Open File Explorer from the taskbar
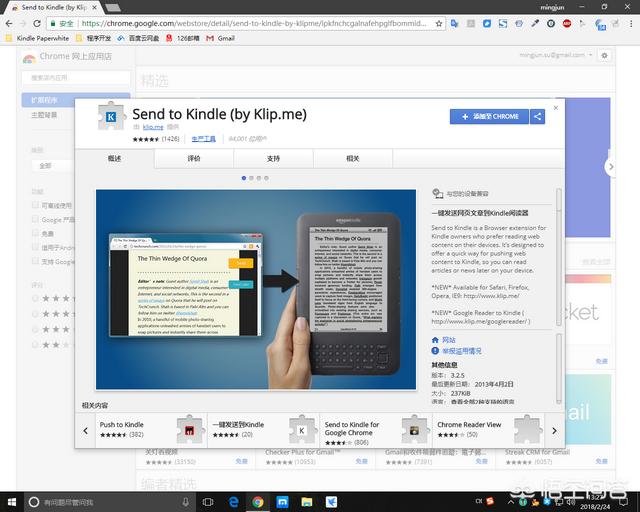The height and width of the screenshot is (512, 640). point(307,502)
